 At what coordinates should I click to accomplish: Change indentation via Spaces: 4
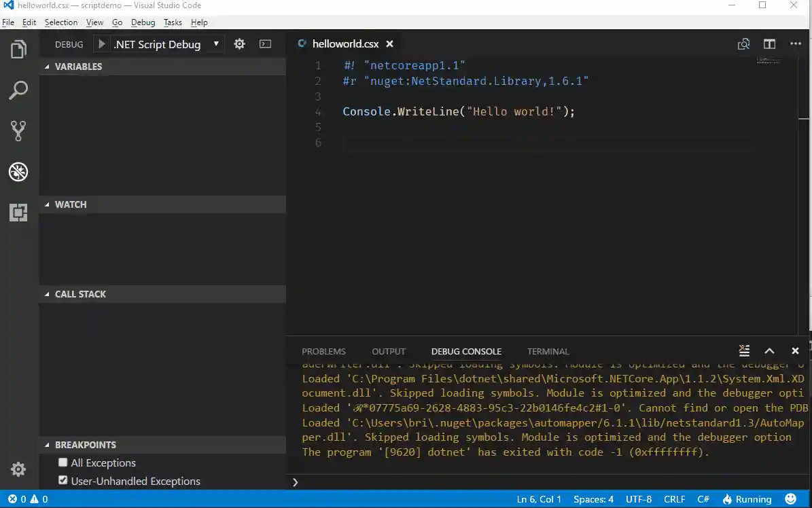click(x=593, y=499)
